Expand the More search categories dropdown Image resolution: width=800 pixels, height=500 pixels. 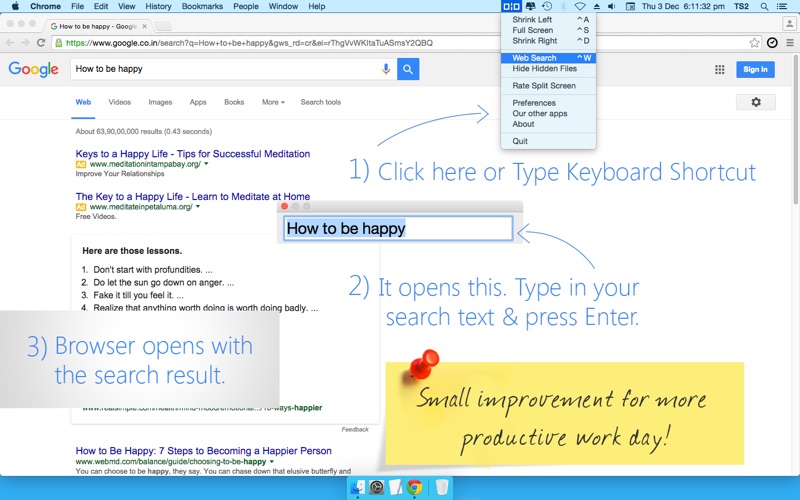[x=273, y=102]
